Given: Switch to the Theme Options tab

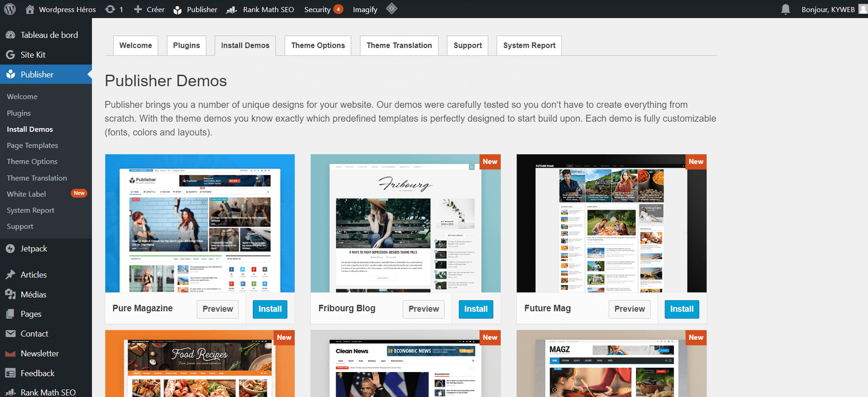Looking at the screenshot, I should tap(318, 46).
